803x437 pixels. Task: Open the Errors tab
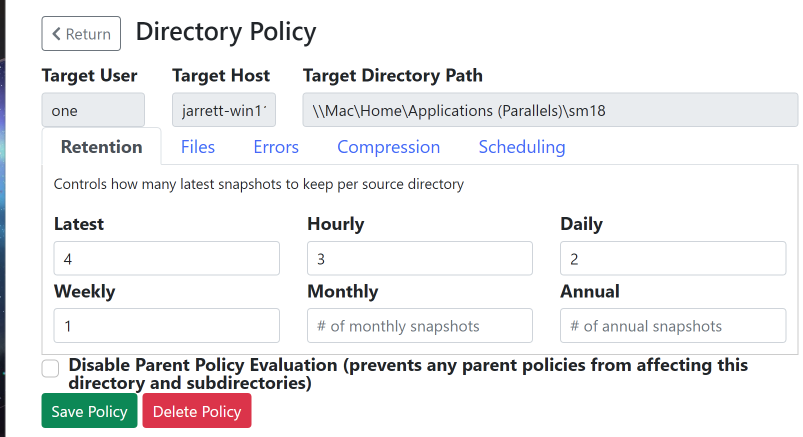(276, 147)
